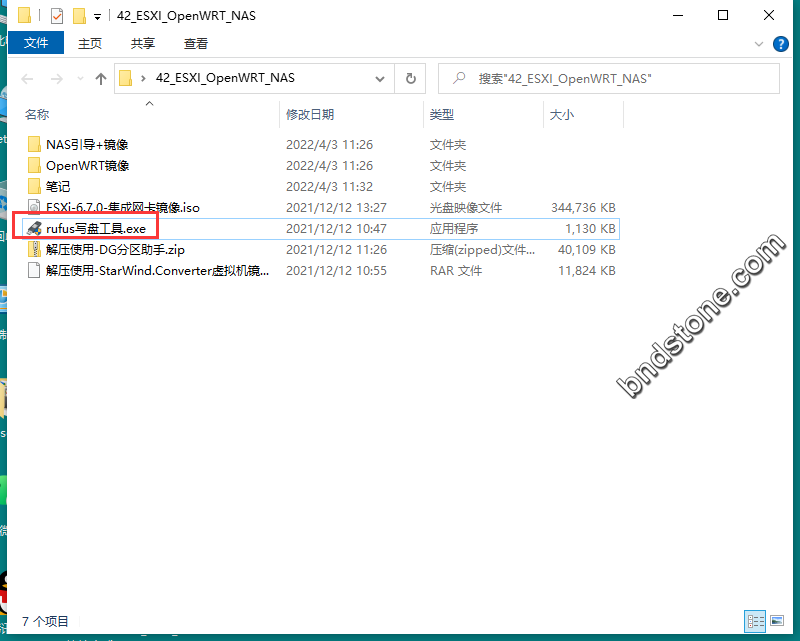800x641 pixels.
Task: Expand the address bar history dropdown
Action: [x=380, y=79]
